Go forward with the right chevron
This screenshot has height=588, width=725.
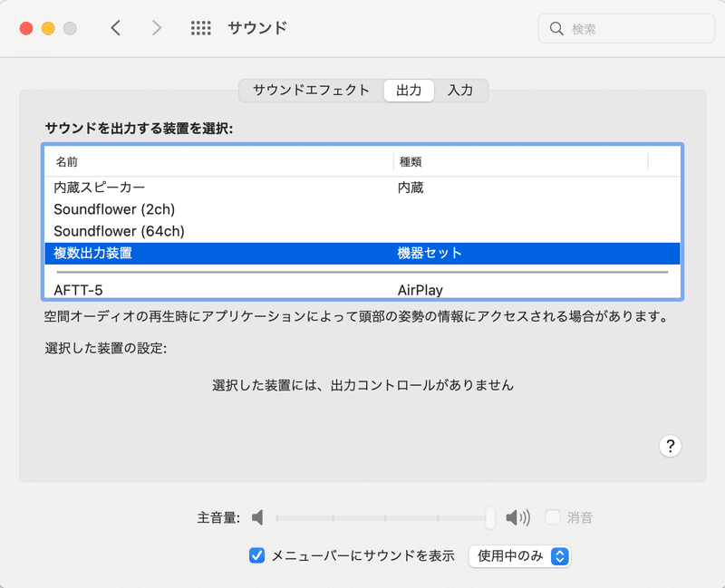pos(157,28)
